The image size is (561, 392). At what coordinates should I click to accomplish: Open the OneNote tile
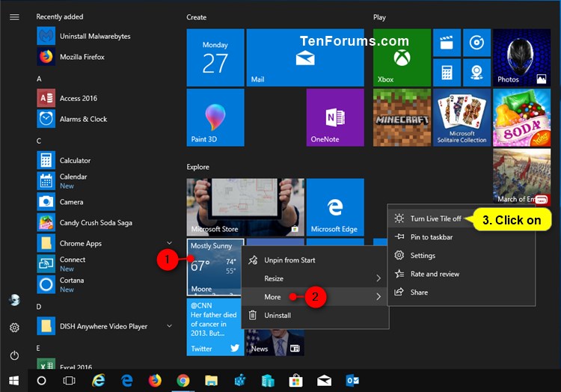(x=335, y=117)
